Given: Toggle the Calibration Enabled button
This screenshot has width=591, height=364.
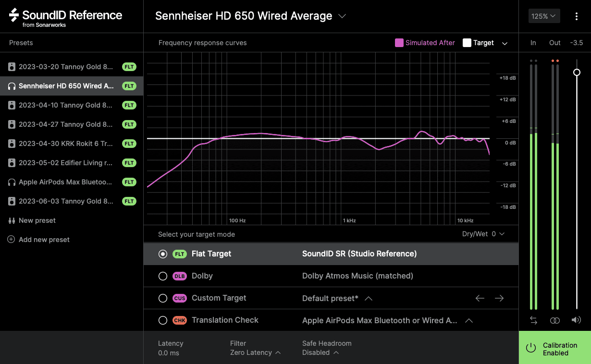Looking at the screenshot, I should [555, 348].
